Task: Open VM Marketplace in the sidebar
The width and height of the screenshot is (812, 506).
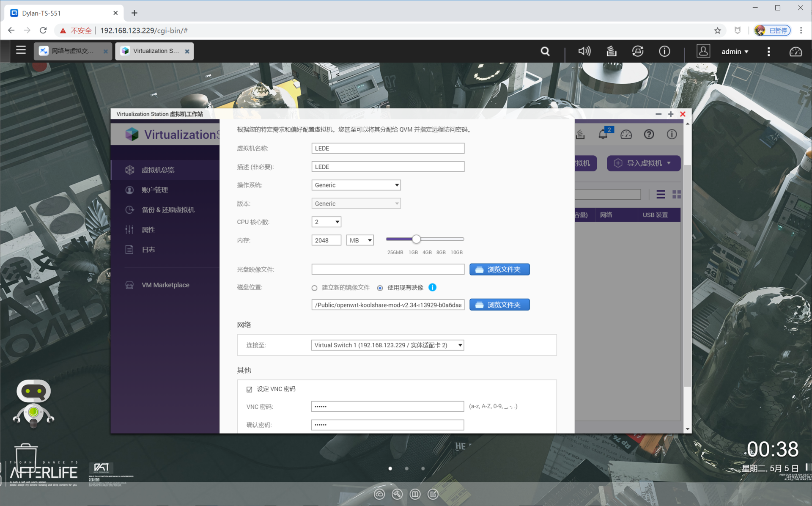Action: point(165,285)
